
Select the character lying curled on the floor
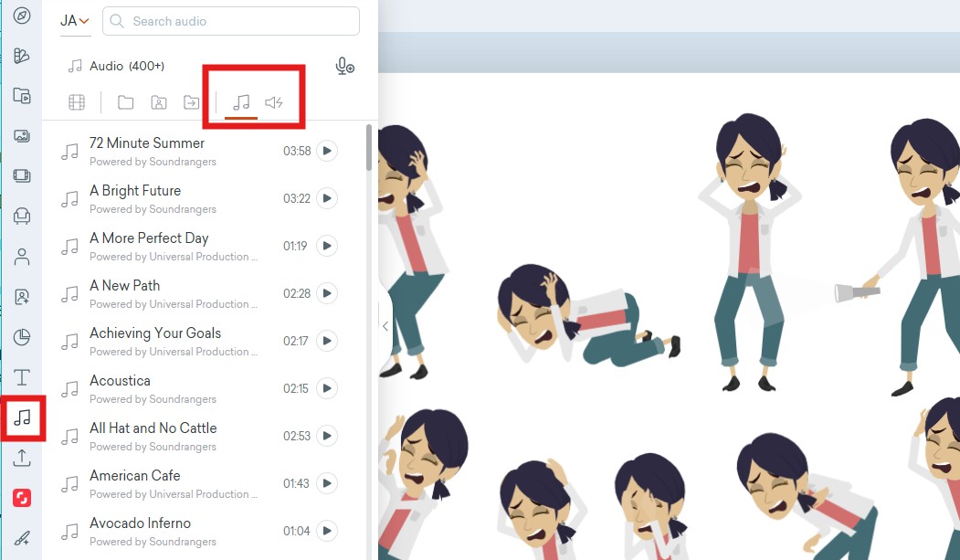pyautogui.click(x=588, y=316)
